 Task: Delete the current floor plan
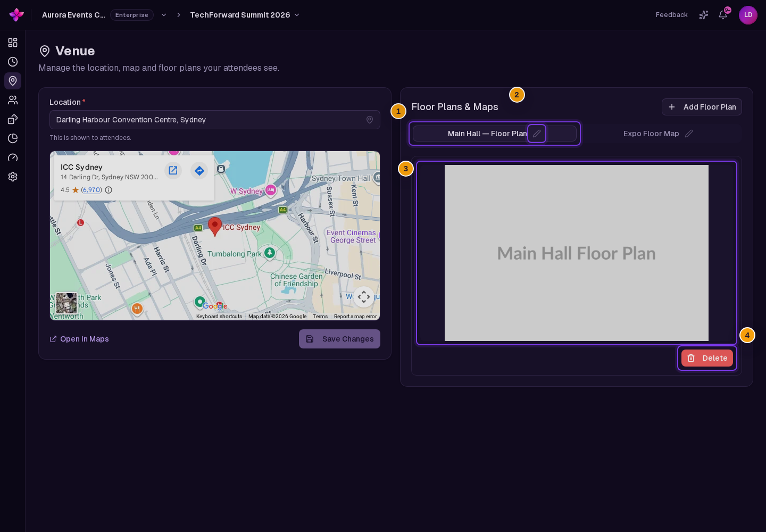click(x=707, y=358)
